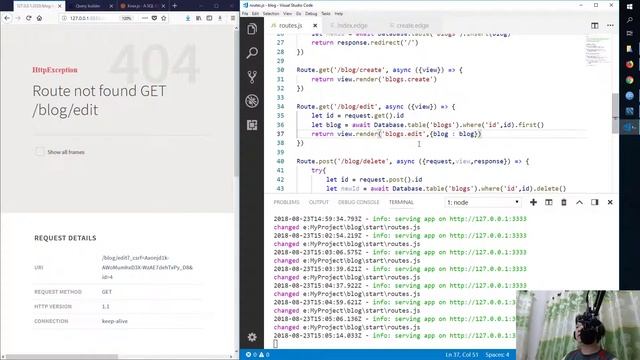This screenshot has height=360, width=640.
Task: Open the Source Control view in VS Code
Action: (x=252, y=77)
